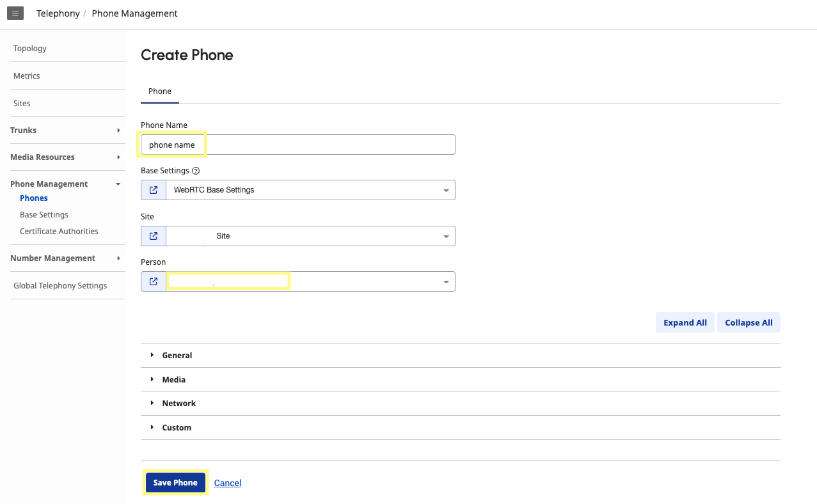Open the Person dropdown

click(x=445, y=282)
